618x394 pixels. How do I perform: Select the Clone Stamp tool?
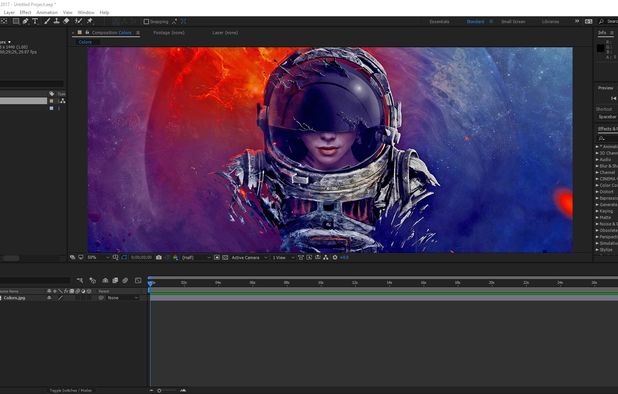56,21
